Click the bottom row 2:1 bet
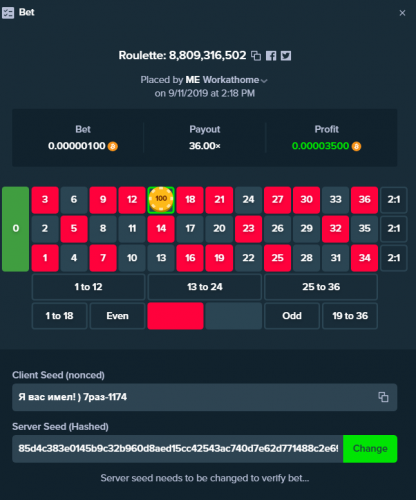This screenshot has width=416, height=500. pyautogui.click(x=394, y=258)
